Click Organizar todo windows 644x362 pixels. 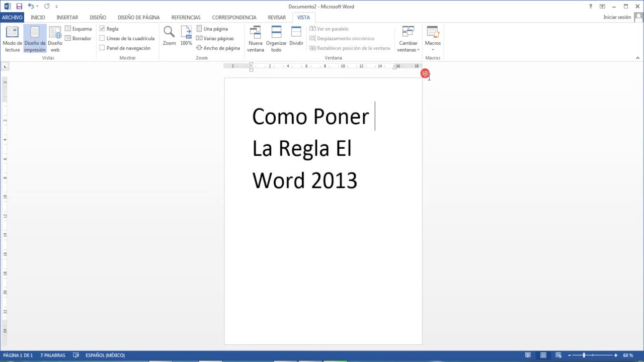276,39
